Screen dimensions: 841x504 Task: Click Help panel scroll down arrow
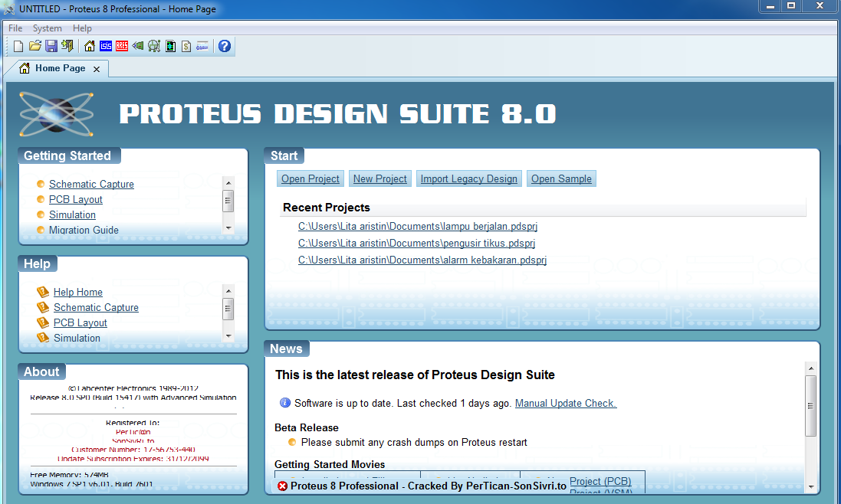pyautogui.click(x=228, y=336)
